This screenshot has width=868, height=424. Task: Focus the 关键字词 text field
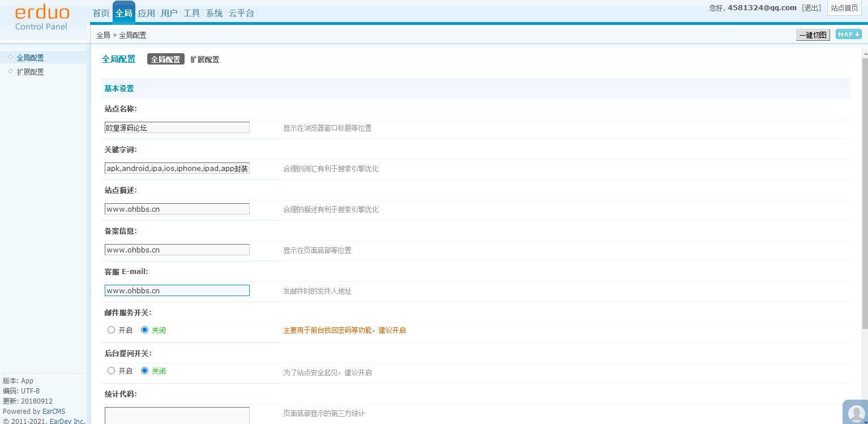[177, 169]
